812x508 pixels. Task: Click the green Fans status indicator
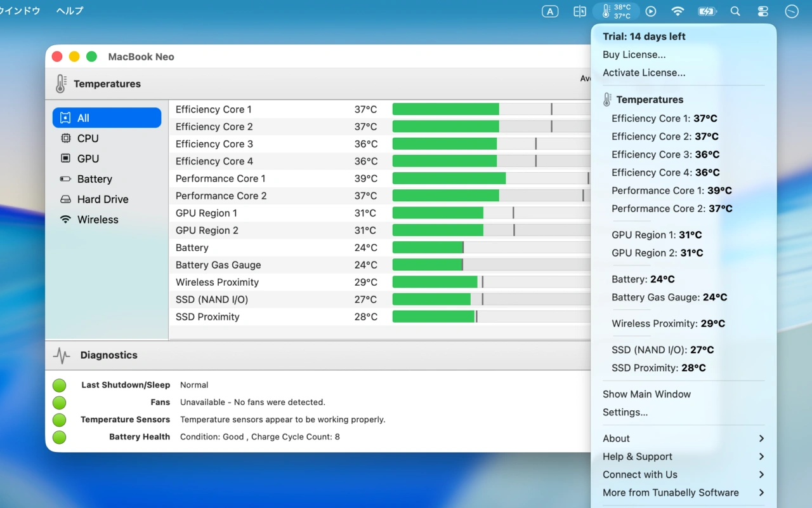59,402
